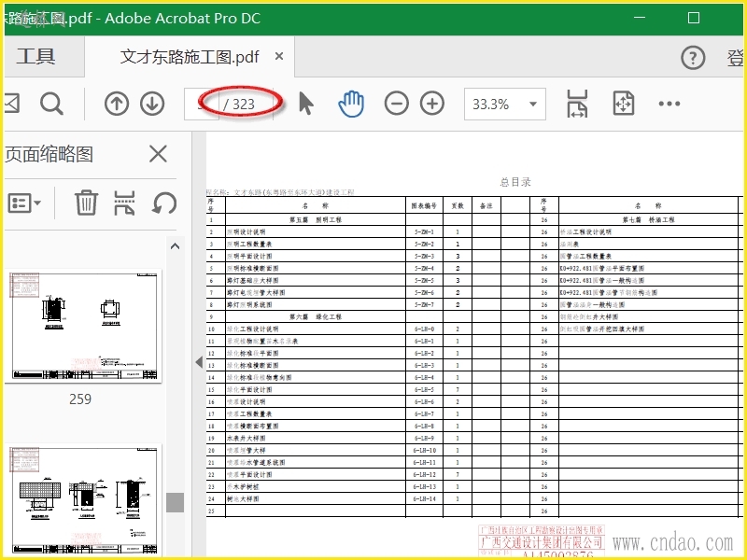Click the fit width scrolling icon
The image size is (747, 560).
pos(577,104)
